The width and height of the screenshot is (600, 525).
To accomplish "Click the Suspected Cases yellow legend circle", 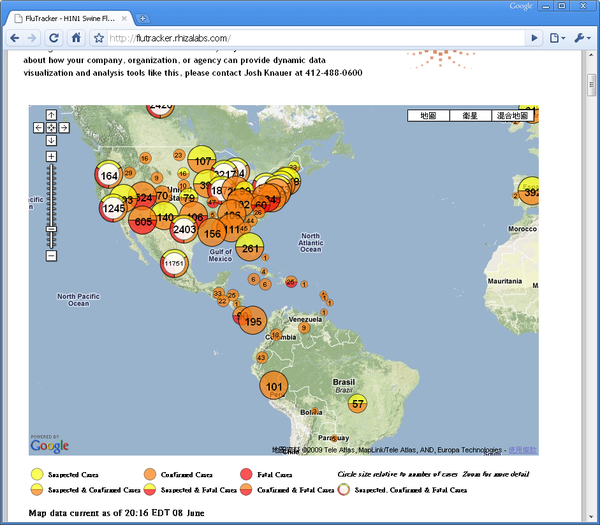I will 37,474.
